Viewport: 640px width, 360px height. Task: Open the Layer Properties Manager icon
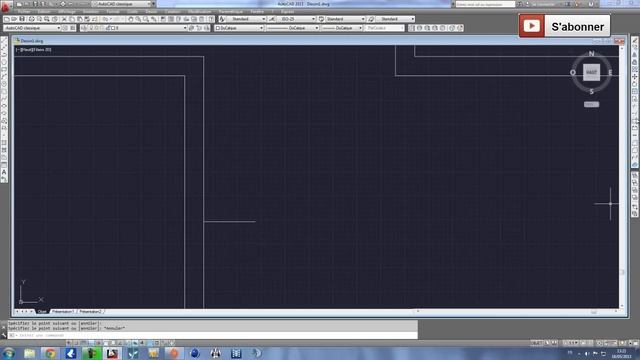[84, 28]
